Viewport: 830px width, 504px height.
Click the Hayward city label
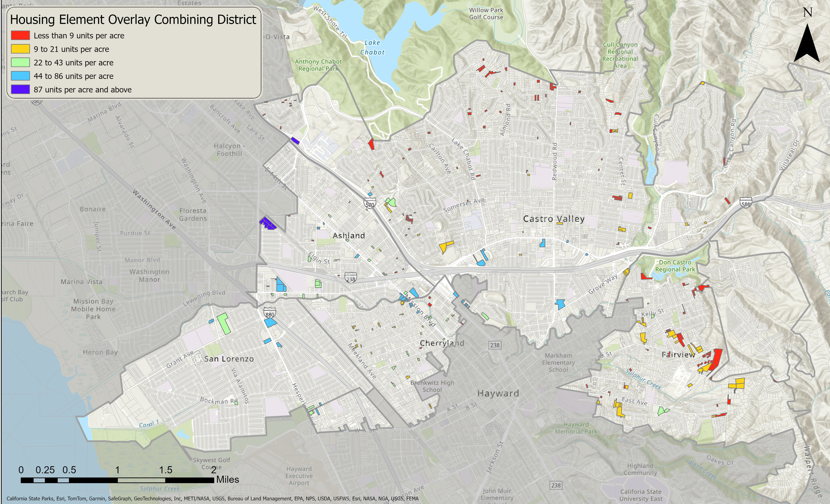click(x=498, y=393)
